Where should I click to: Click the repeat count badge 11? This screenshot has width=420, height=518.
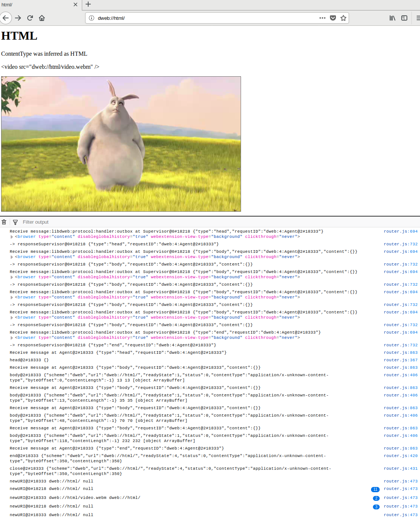tap(375, 490)
